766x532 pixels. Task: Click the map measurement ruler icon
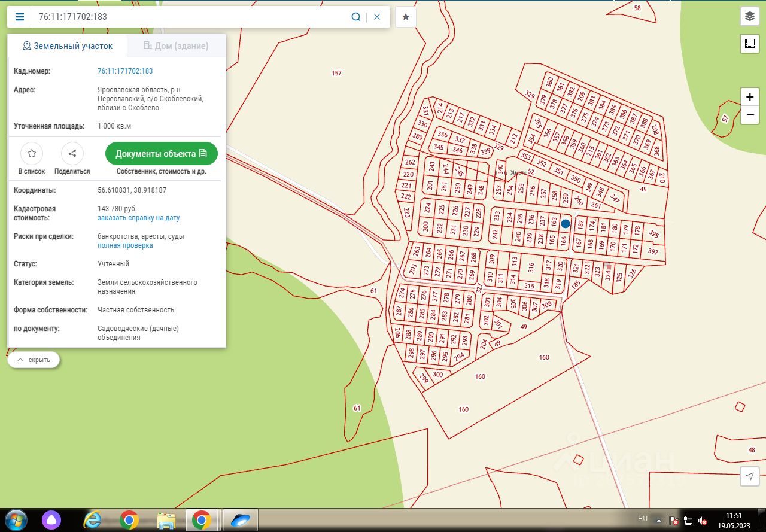pos(750,44)
